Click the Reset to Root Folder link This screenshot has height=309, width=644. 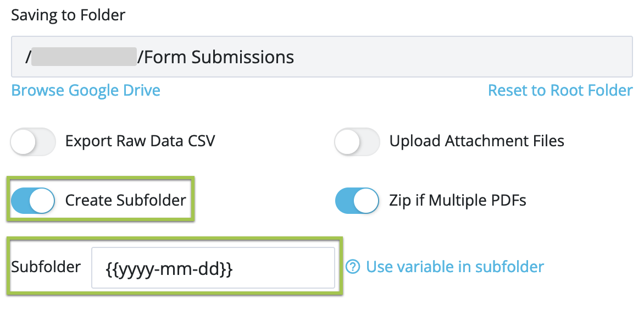pos(560,90)
